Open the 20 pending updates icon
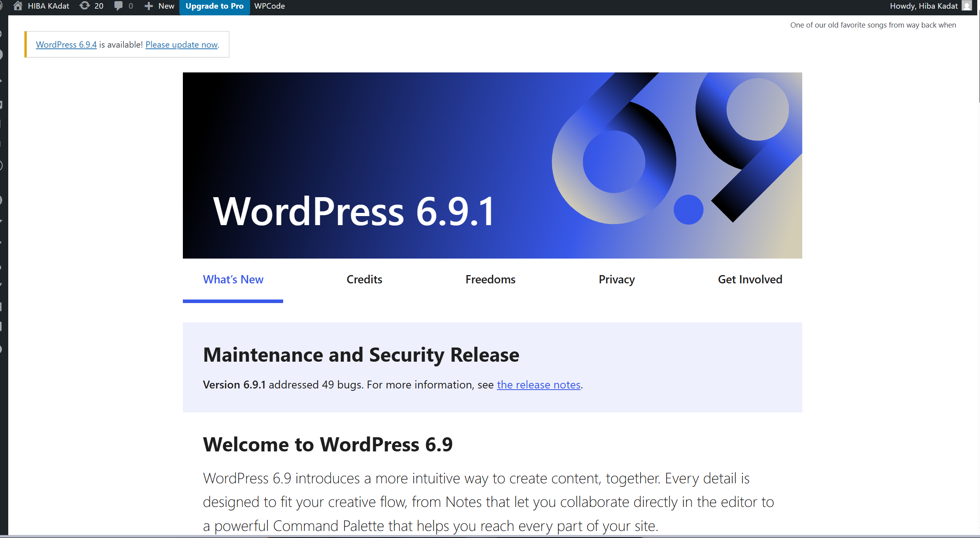This screenshot has height=538, width=980. (x=91, y=6)
